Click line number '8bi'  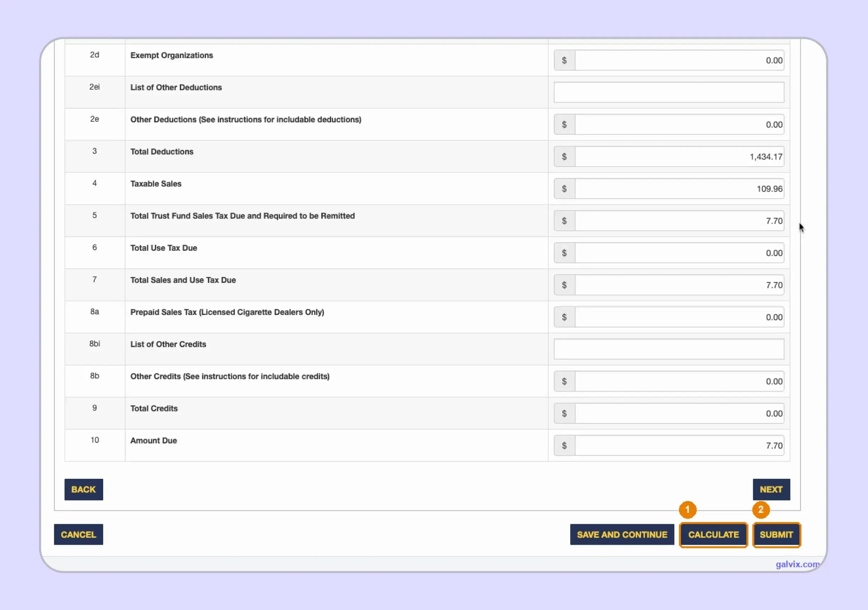tap(95, 343)
